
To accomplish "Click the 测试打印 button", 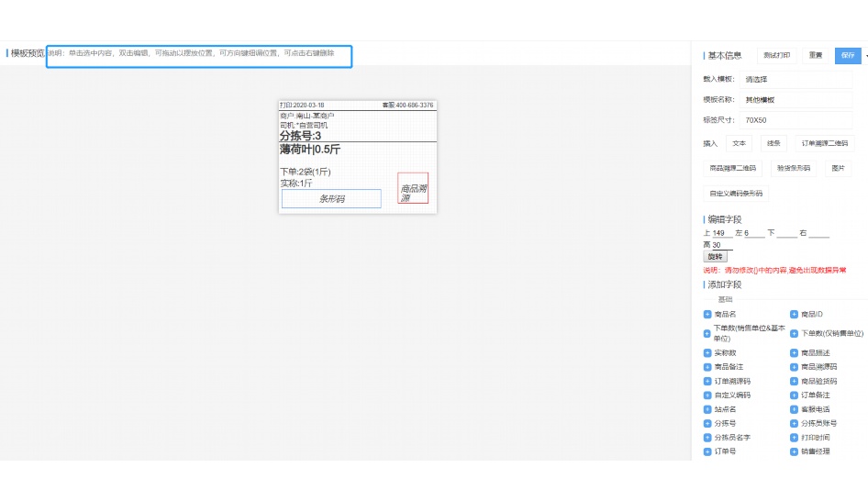I will (x=776, y=56).
